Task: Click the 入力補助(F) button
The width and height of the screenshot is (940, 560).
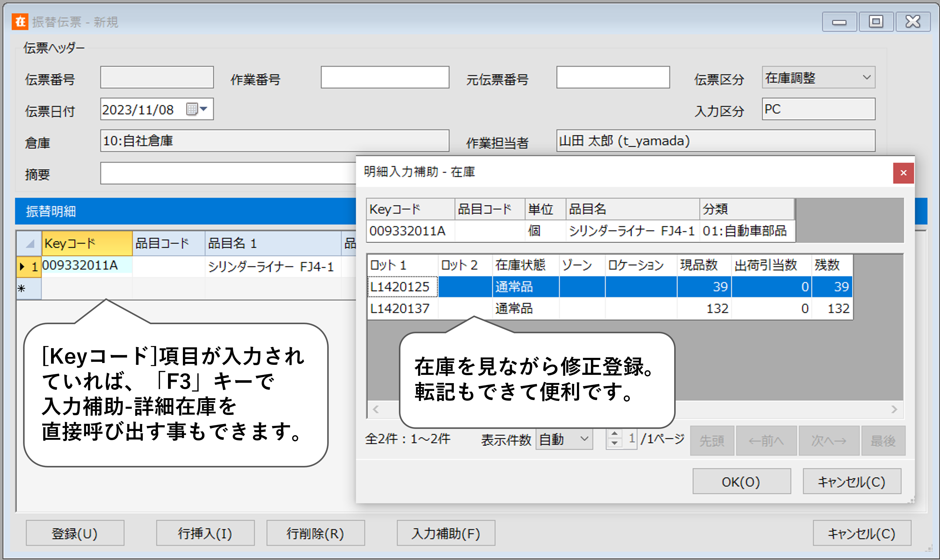Action: point(446,533)
